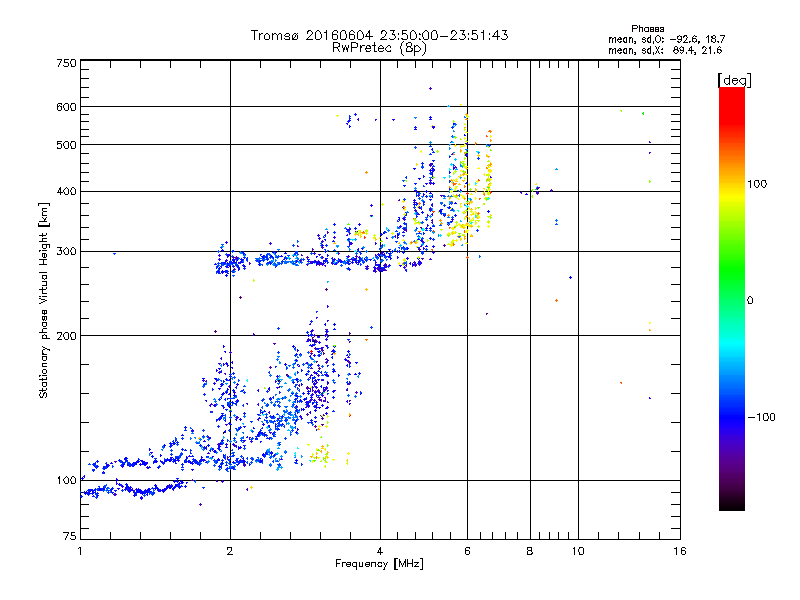Click the x-axis tick label '16'
The width and height of the screenshot is (800, 600).
pyautogui.click(x=680, y=551)
